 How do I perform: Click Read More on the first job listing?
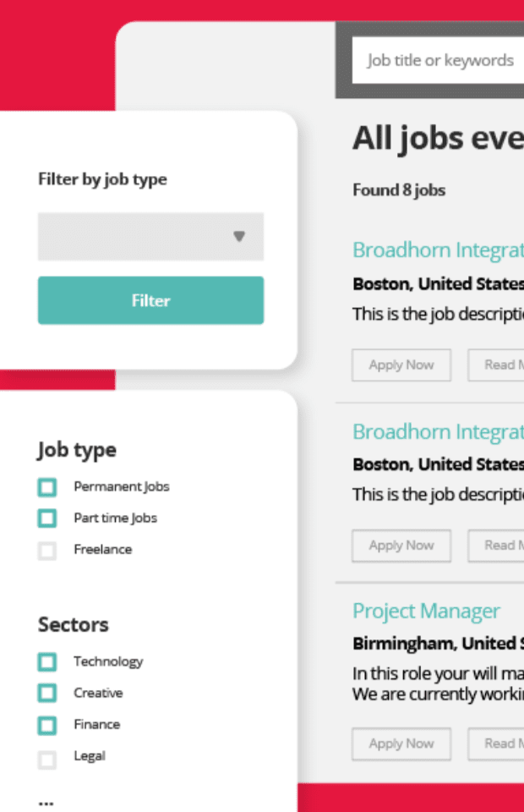(499, 365)
